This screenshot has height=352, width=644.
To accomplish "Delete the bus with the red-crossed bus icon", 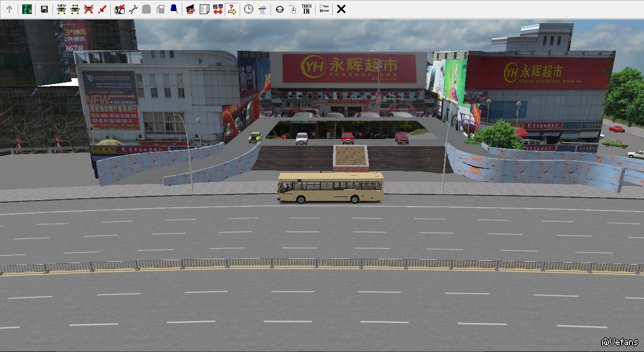I will pyautogui.click(x=89, y=9).
